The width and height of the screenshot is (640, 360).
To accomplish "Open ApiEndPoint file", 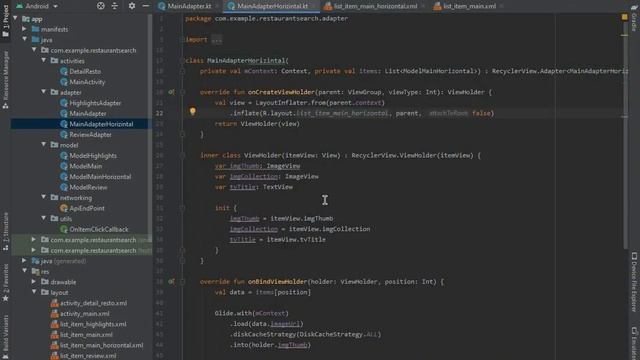I will (x=87, y=208).
